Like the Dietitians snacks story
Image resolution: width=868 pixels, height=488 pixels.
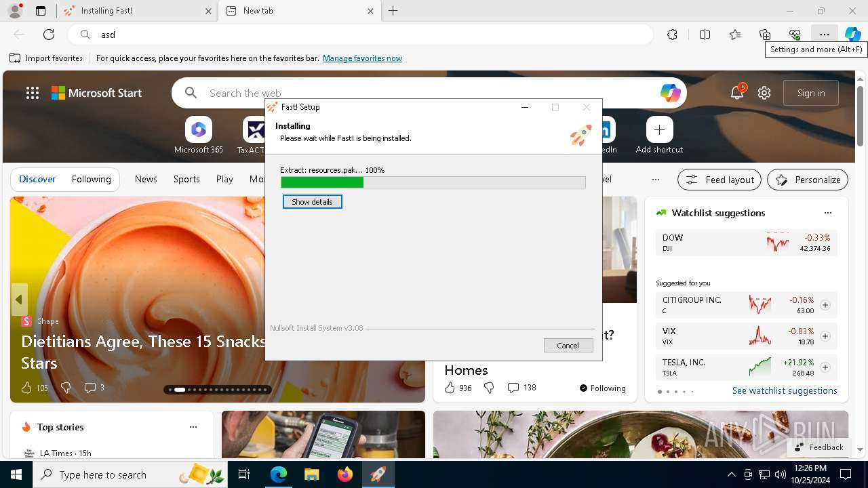(26, 388)
